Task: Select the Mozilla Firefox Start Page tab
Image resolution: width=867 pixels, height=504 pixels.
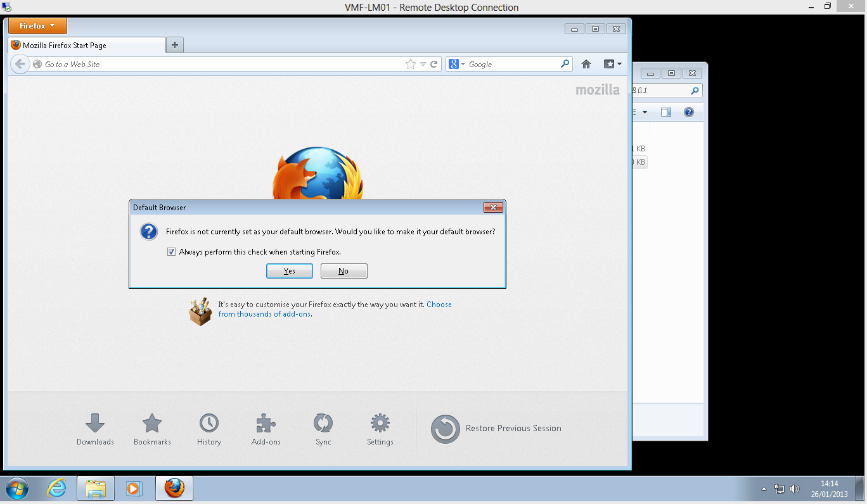Action: pos(87,46)
